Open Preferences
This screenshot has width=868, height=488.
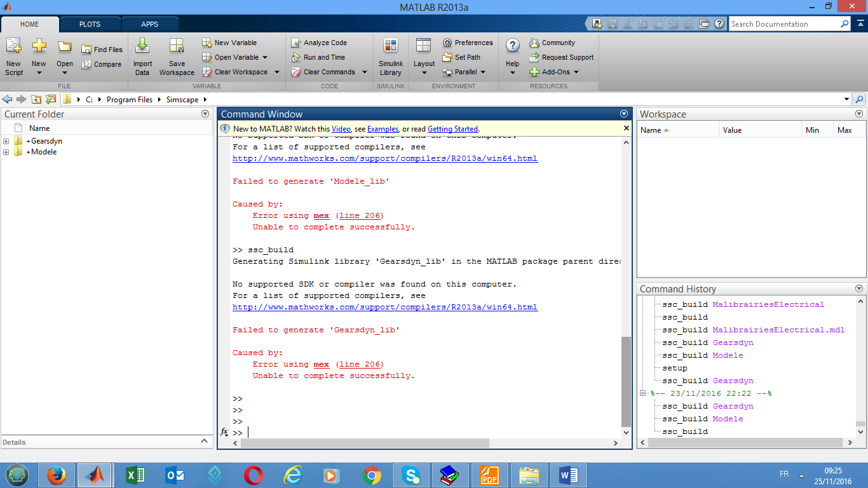468,43
